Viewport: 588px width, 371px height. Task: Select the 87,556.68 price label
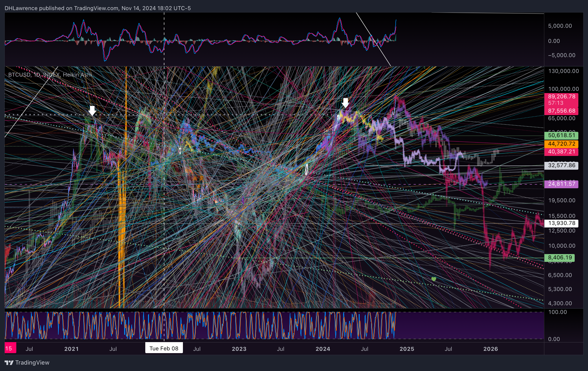click(x=562, y=111)
